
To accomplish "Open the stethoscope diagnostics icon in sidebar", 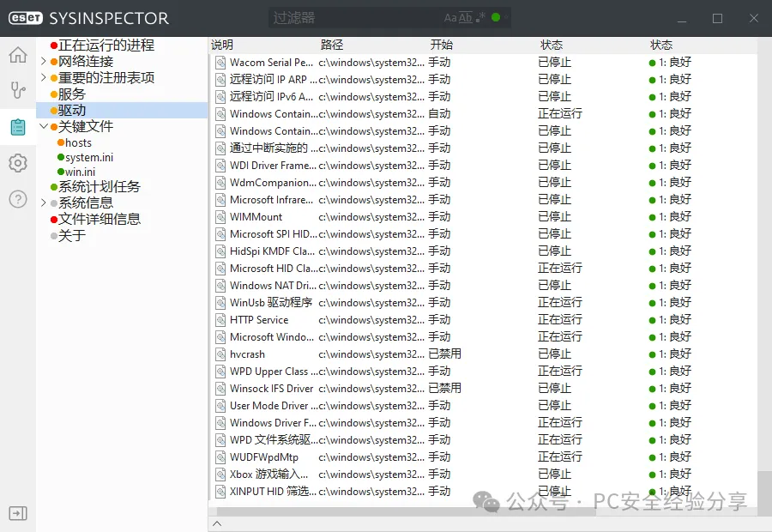I will click(x=18, y=91).
